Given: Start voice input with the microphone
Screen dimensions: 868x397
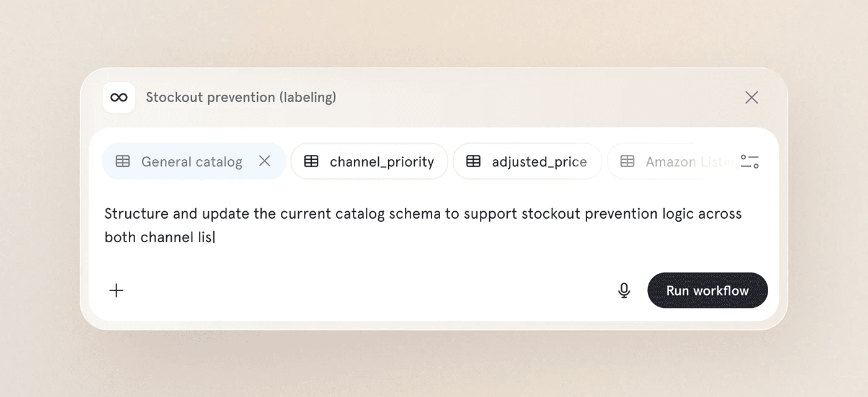Looking at the screenshot, I should click(x=624, y=290).
